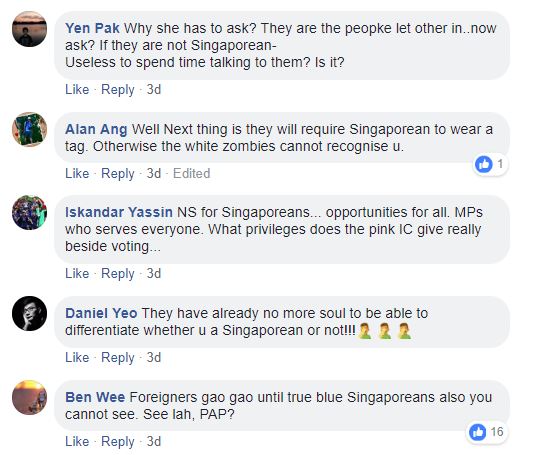Screen dimensions: 548x455
Task: Open Iskandar Yassin's avatar
Action: click(29, 212)
